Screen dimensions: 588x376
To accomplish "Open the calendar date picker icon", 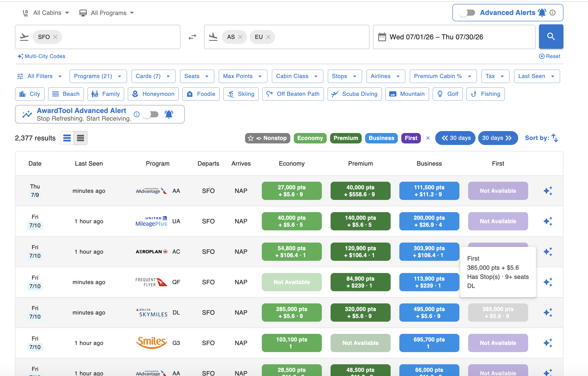I will point(382,37).
